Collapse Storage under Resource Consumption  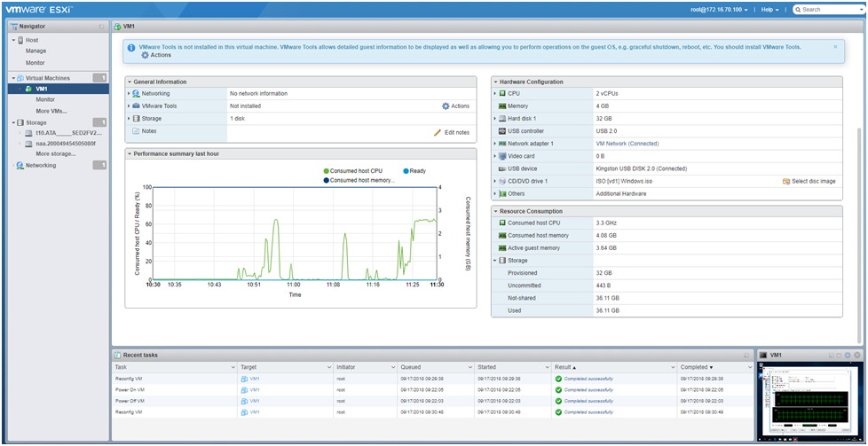point(495,260)
